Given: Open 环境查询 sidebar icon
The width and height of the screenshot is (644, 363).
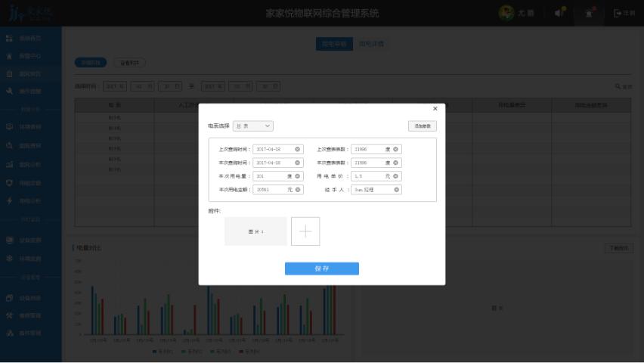Looking at the screenshot, I should [9, 127].
